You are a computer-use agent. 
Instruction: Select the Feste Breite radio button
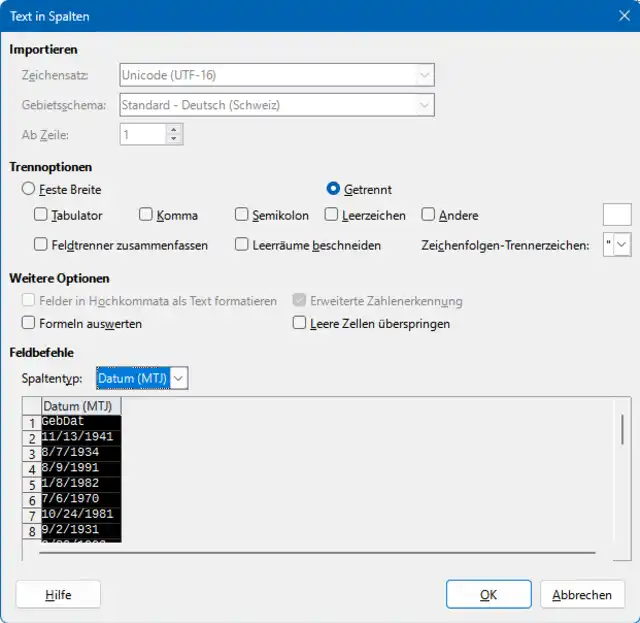[29, 189]
